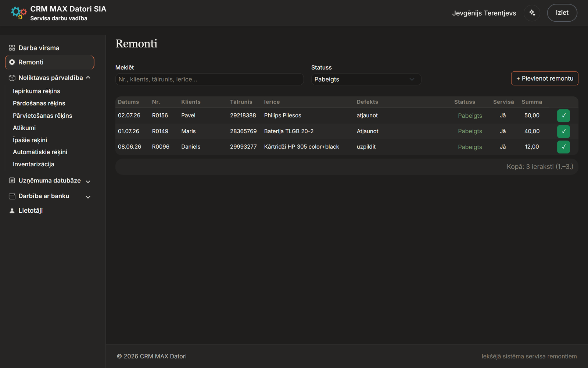Viewport: 588px width, 368px height.
Task: Open Iepirkuma rēķins menu item
Action: pyautogui.click(x=36, y=91)
